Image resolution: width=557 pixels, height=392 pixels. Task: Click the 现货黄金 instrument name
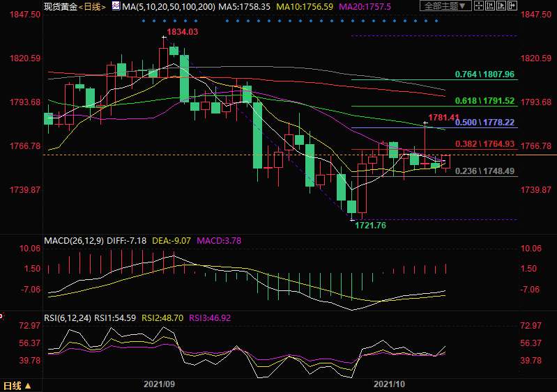pyautogui.click(x=59, y=6)
